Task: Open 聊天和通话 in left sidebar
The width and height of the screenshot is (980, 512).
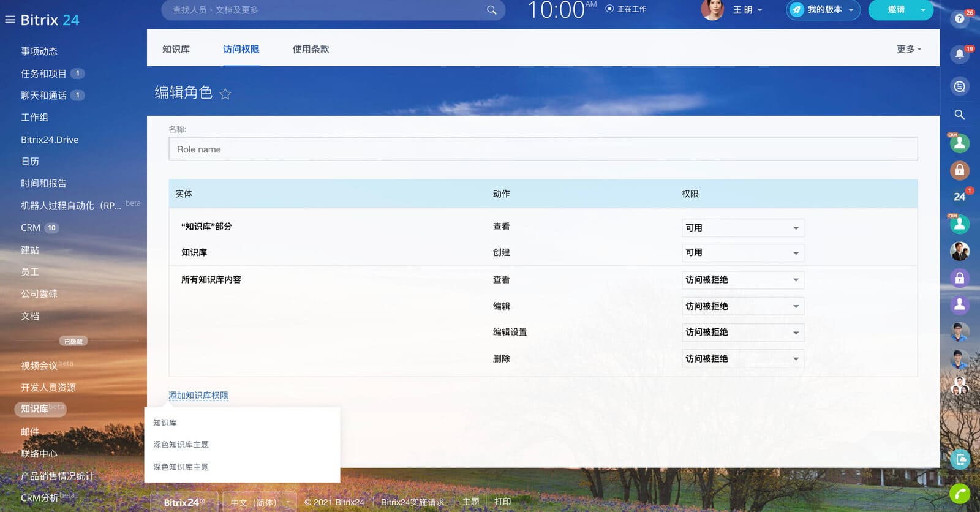Action: 43,96
